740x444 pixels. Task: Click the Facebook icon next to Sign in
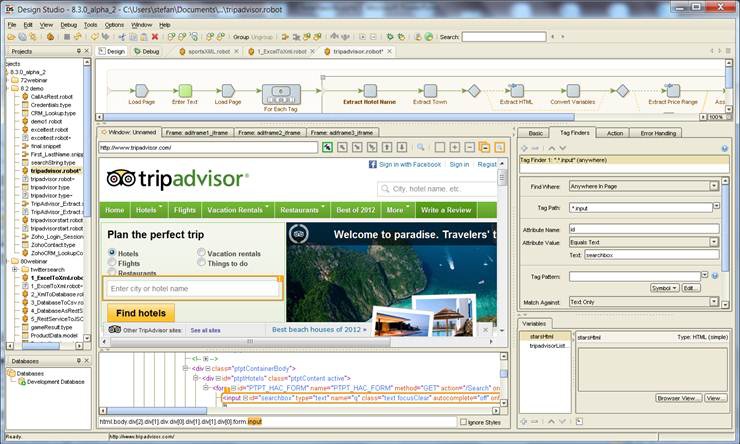click(x=372, y=164)
